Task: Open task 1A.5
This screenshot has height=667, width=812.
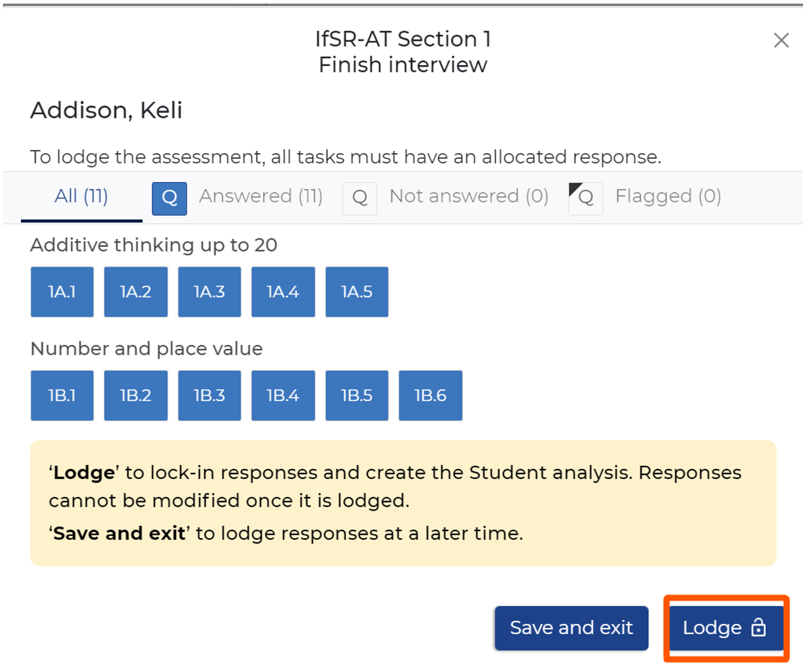Action: point(357,292)
